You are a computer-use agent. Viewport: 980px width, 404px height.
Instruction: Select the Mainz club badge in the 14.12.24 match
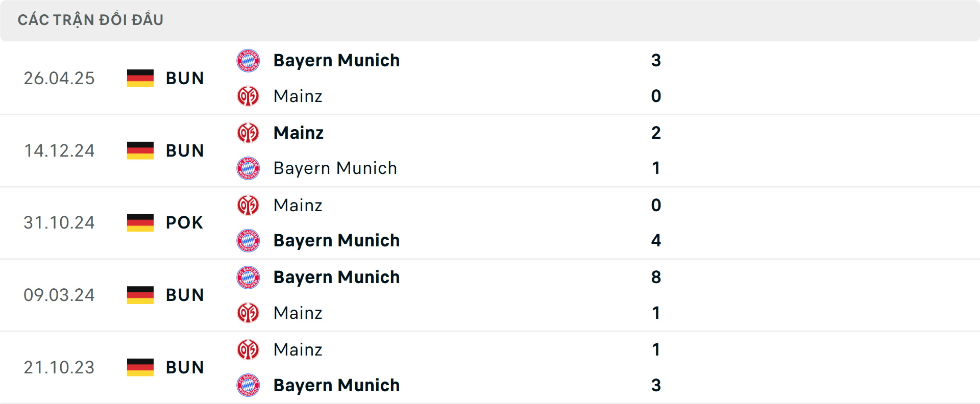[x=248, y=133]
